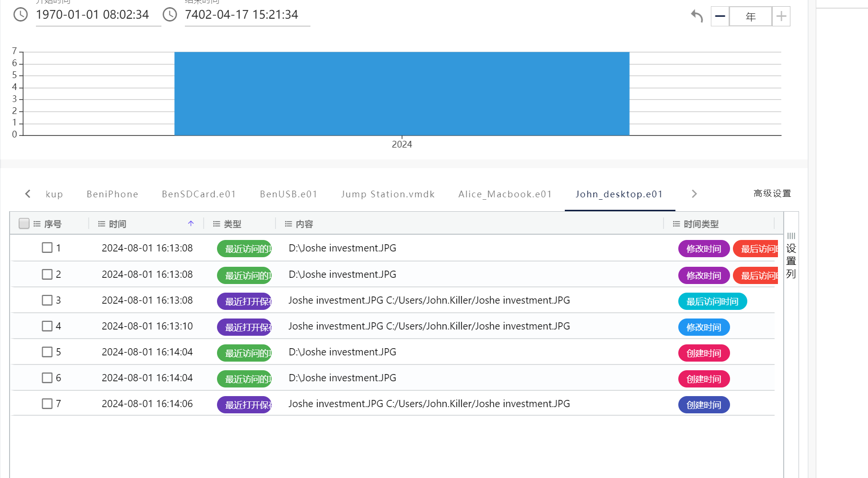
Task: Click the green 最近访问的 tag in row 6
Action: point(244,379)
